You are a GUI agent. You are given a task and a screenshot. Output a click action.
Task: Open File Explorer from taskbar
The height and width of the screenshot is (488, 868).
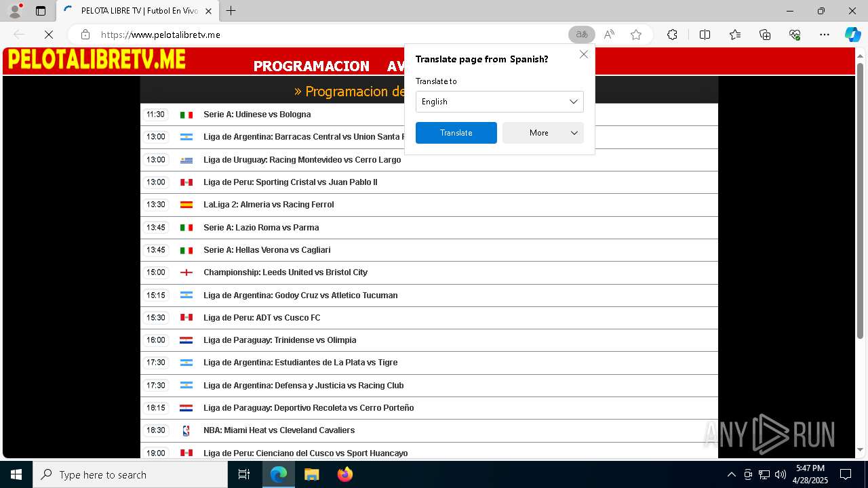coord(311,474)
